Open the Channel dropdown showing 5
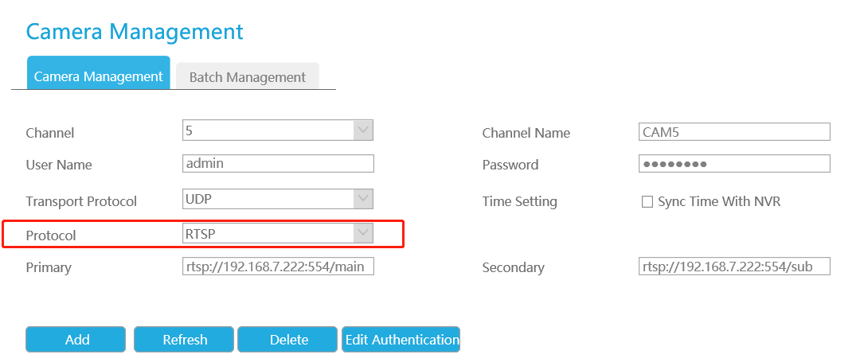The width and height of the screenshot is (868, 362). (277, 130)
